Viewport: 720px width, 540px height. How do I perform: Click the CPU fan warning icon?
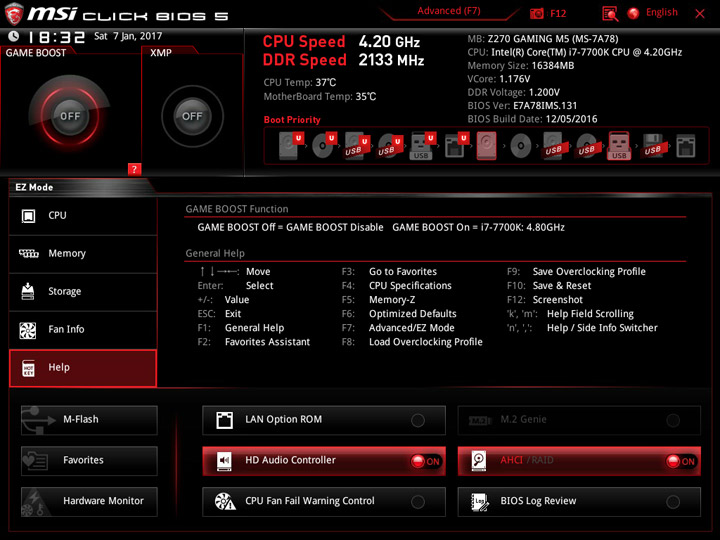click(225, 501)
